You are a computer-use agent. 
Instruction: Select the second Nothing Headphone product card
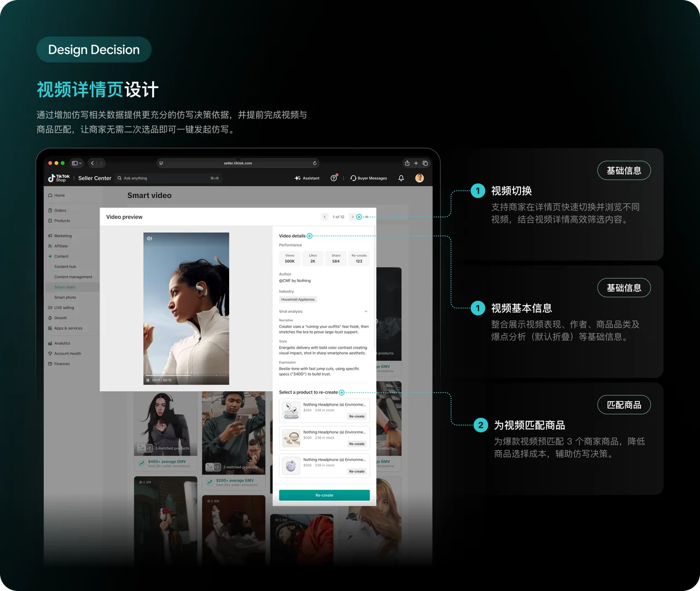[x=324, y=438]
